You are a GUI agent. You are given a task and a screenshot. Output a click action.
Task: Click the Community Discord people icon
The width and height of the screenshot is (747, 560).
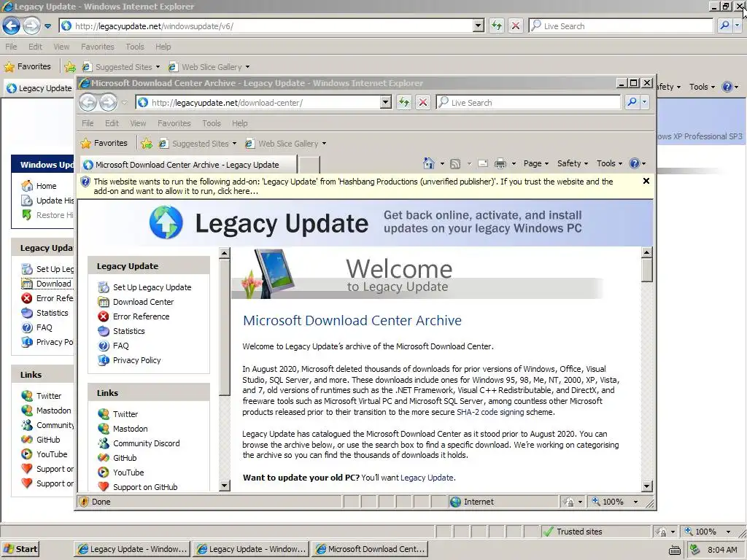104,443
